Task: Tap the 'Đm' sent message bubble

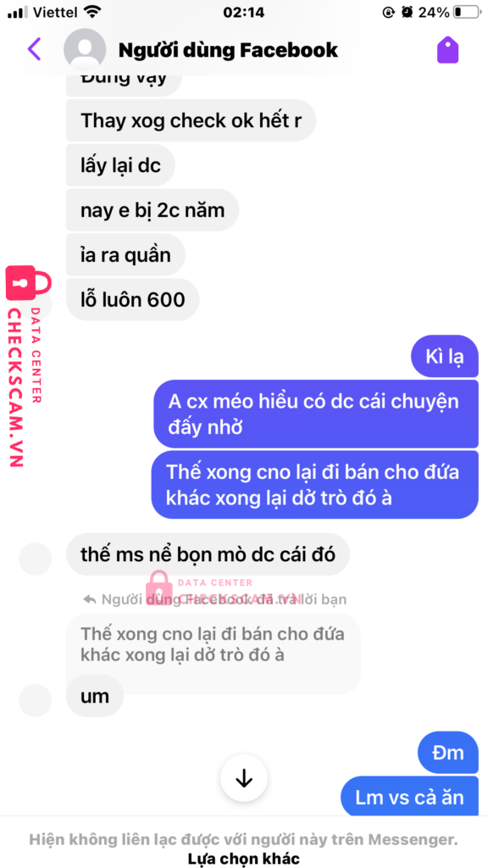Action: (x=448, y=753)
